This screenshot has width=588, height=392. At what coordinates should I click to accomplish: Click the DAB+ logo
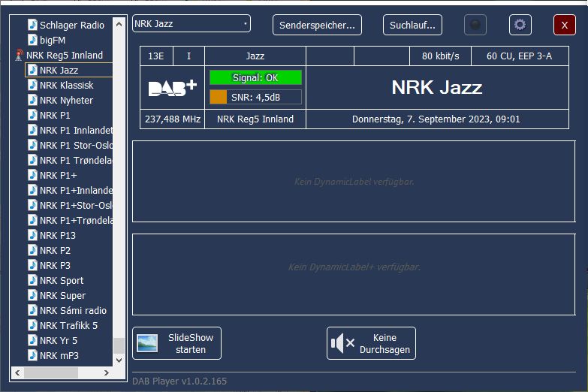pyautogui.click(x=172, y=88)
